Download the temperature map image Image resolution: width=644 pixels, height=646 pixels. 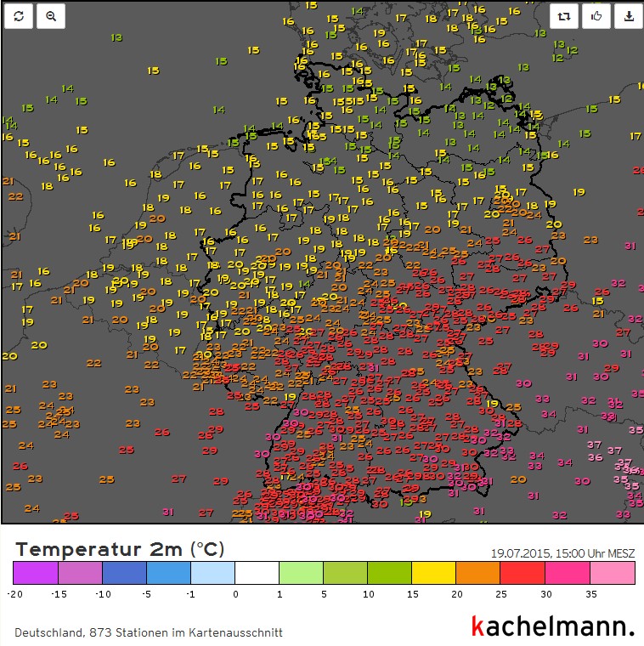tap(629, 16)
